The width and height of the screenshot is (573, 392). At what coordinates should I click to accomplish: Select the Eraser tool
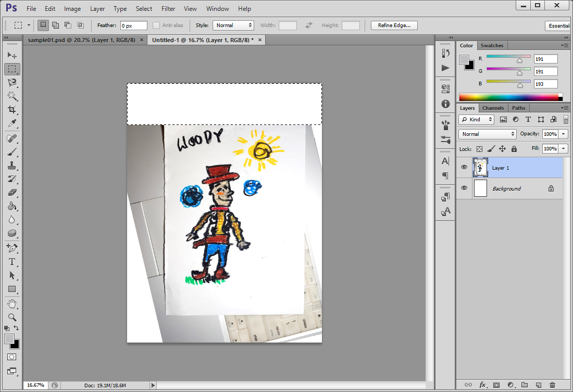coord(12,193)
